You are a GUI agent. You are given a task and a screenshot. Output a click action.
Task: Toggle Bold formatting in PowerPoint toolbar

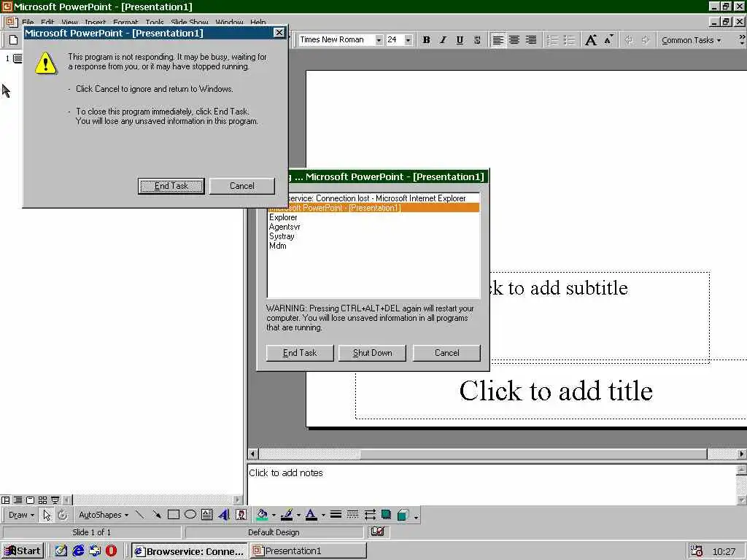pyautogui.click(x=426, y=40)
